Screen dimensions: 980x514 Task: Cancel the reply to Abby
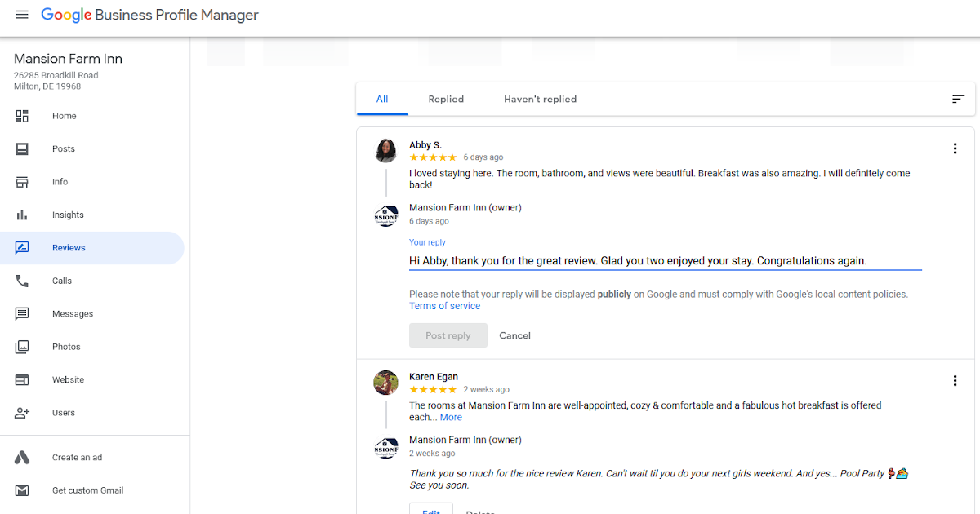514,335
